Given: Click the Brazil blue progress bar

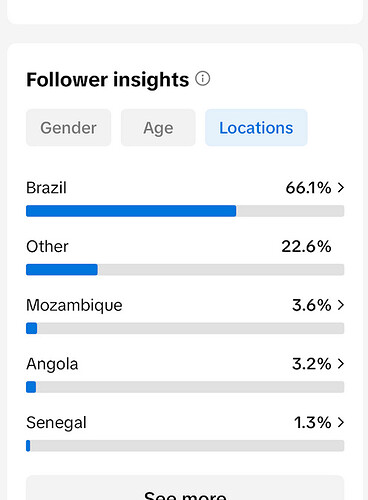Looking at the screenshot, I should click(131, 211).
